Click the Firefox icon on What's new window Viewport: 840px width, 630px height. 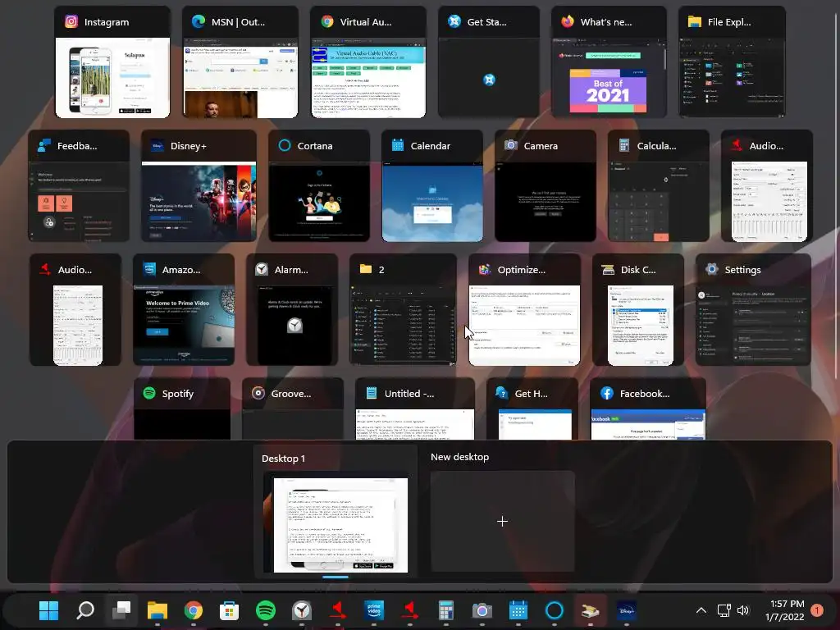(568, 21)
